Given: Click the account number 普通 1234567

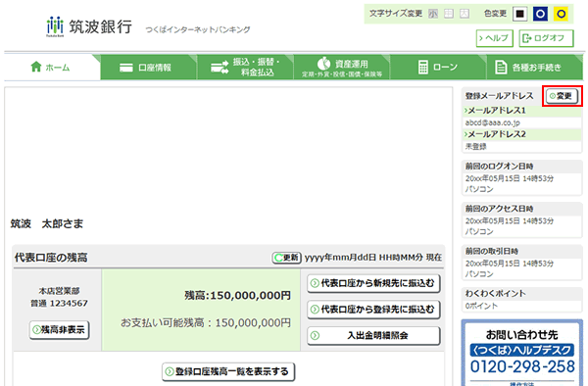Looking at the screenshot, I should point(59,303).
